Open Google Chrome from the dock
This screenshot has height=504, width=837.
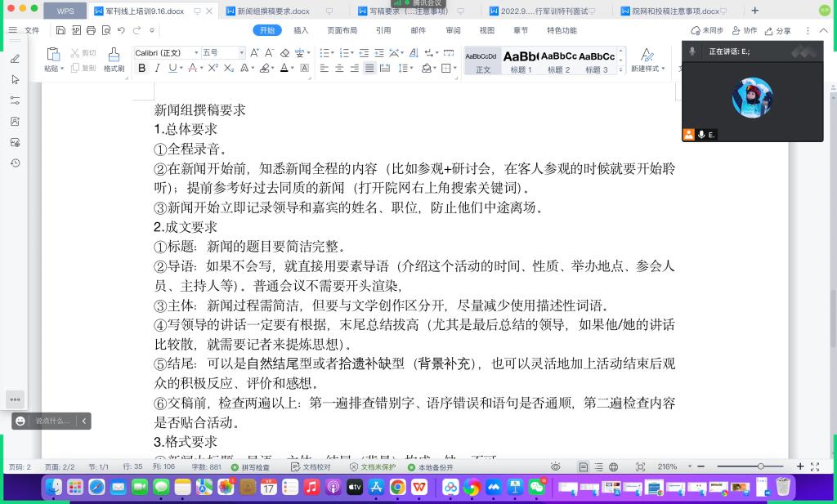(397, 488)
